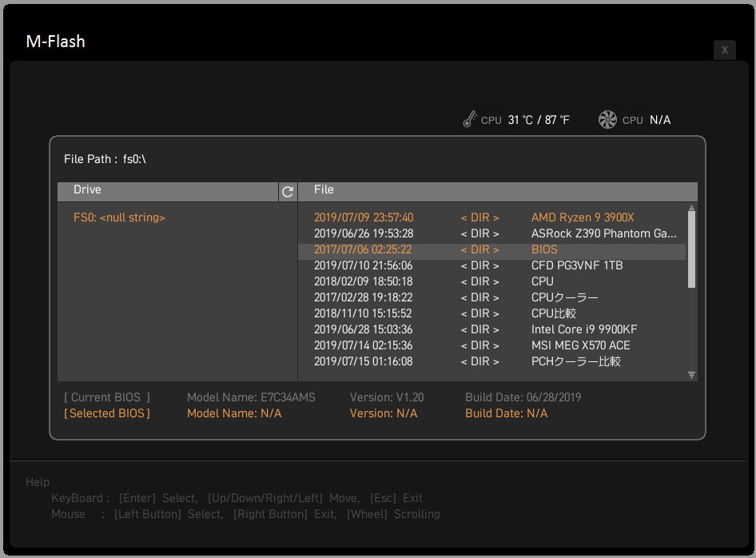The width and height of the screenshot is (756, 558).
Task: Click the M-Flash title
Action: click(x=55, y=42)
